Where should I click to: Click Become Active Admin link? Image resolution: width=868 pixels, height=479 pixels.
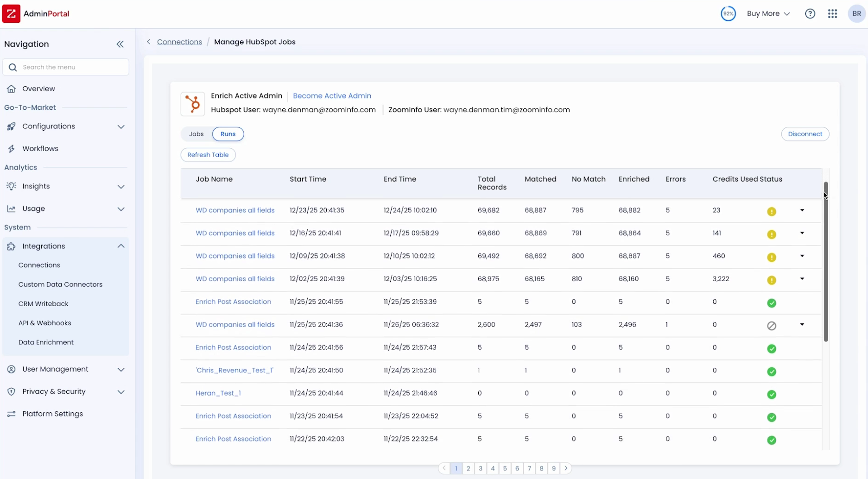pos(332,96)
